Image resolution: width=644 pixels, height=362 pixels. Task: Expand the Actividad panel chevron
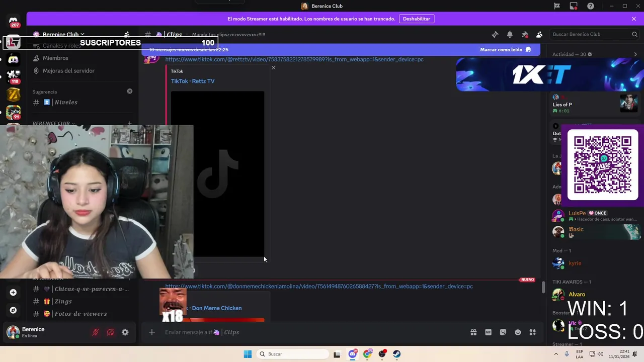(x=635, y=54)
